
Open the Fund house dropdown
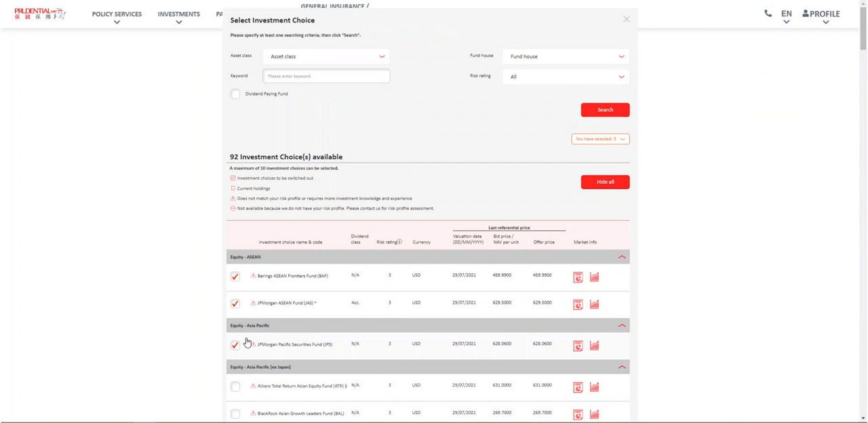point(566,56)
